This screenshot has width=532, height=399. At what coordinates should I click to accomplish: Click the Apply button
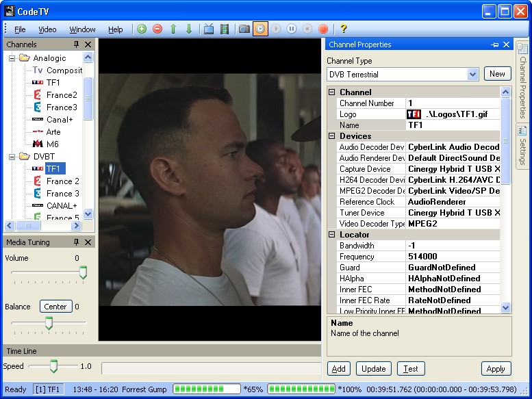click(x=496, y=368)
